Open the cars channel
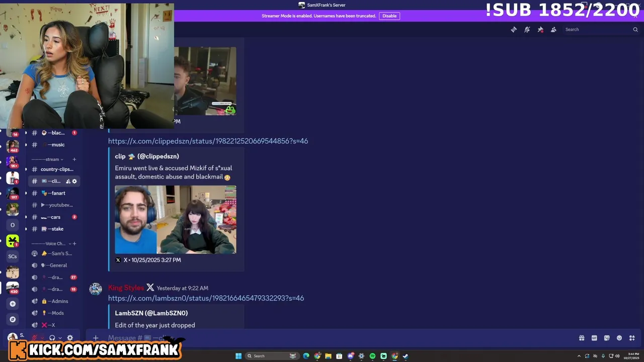This screenshot has height=362, width=644. 54,217
